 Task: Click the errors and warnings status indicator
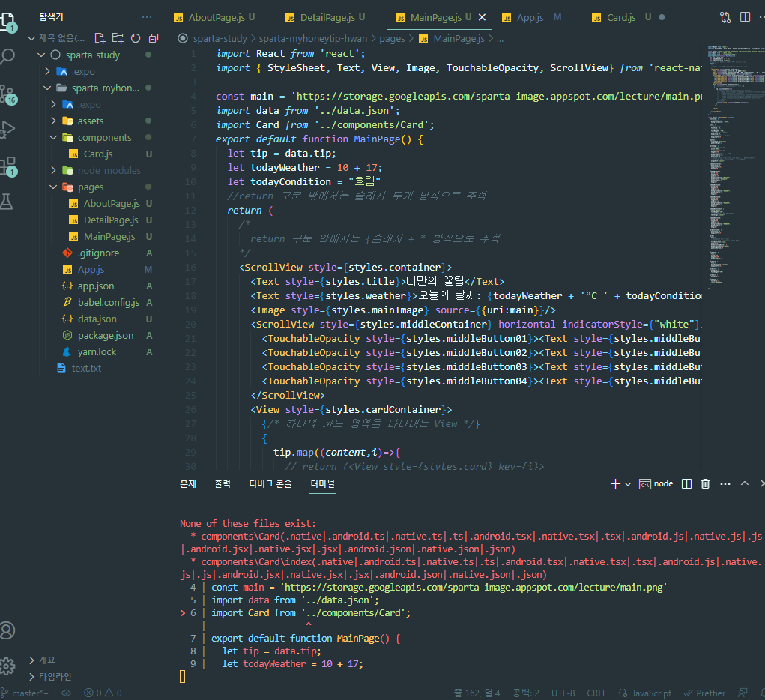(x=103, y=693)
